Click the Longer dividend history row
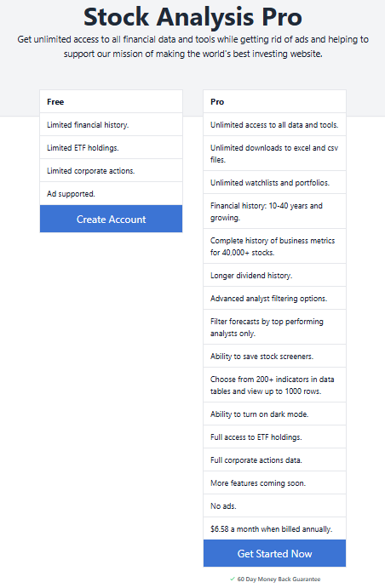Screen dimensions: 385x588 pyautogui.click(x=274, y=275)
